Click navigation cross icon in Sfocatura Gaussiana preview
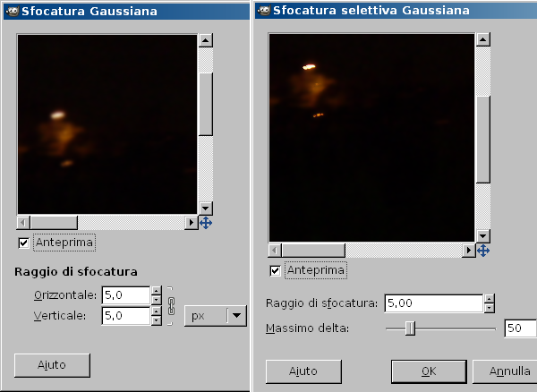537x392 pixels. point(205,222)
